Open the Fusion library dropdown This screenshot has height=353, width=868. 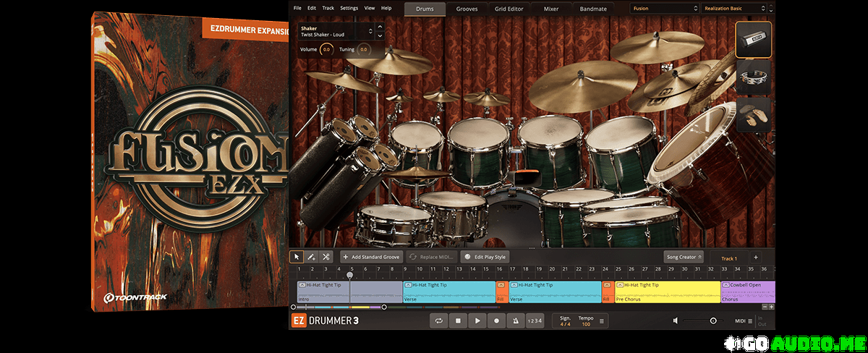(664, 9)
